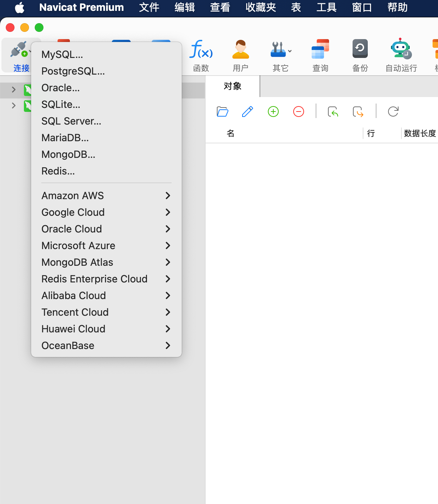Open the 查看 (View) menu

click(x=220, y=8)
